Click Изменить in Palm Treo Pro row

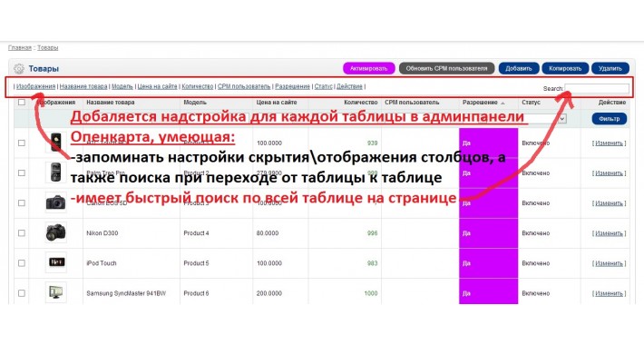coord(610,173)
